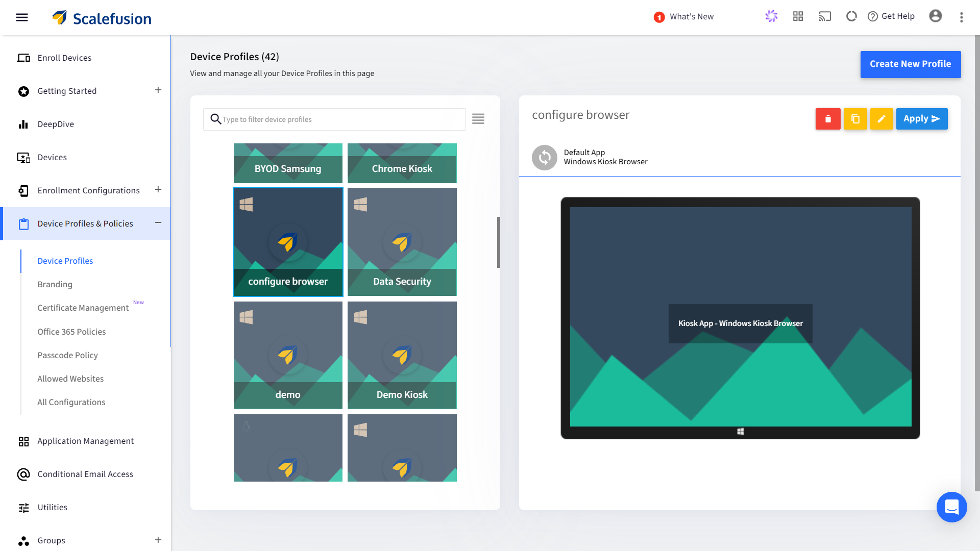Duplicate profile with copy icon
Image resolution: width=980 pixels, height=551 pixels.
coord(855,119)
